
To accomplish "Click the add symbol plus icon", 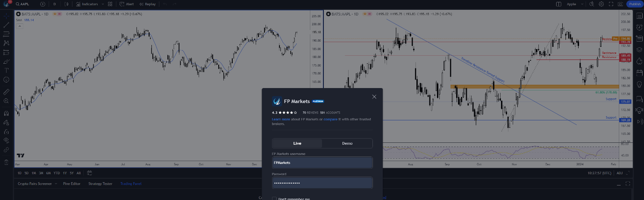I will point(43,4).
